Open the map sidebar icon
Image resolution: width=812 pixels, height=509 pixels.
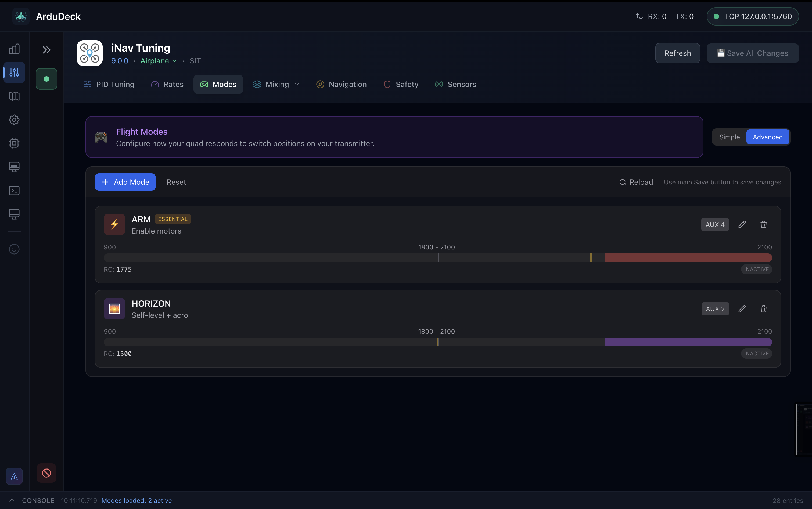click(x=14, y=96)
